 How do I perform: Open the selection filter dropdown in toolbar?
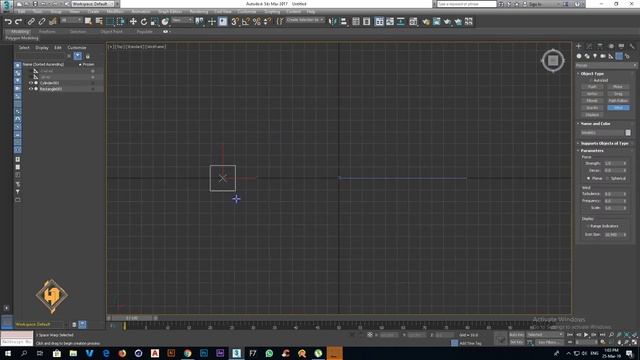point(71,20)
